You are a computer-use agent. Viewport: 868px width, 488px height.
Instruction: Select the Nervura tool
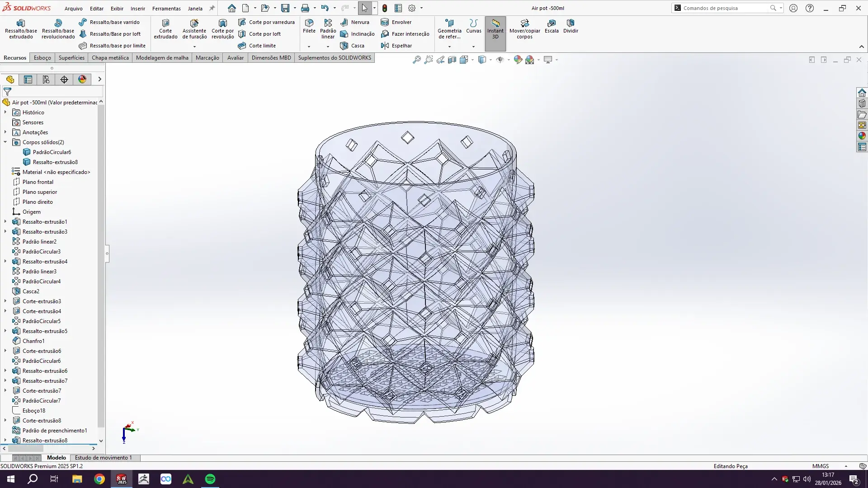pos(355,22)
